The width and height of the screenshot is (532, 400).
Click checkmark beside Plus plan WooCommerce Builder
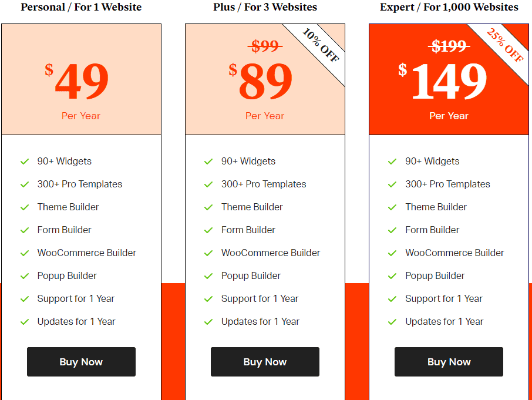208,253
